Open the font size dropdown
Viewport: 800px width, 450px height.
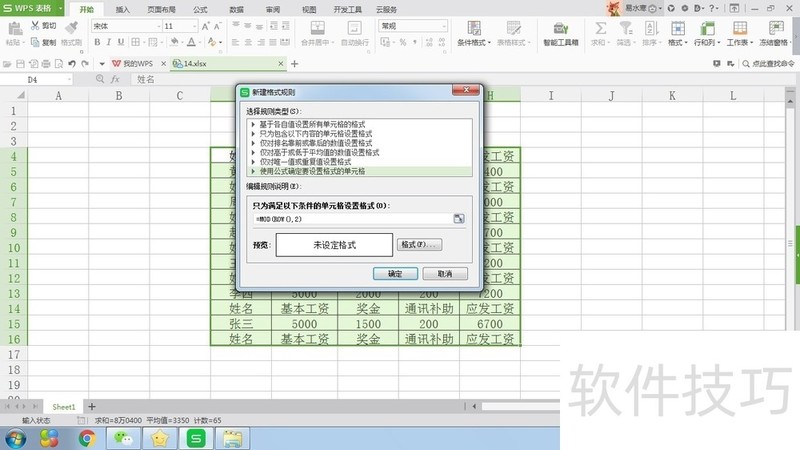194,26
